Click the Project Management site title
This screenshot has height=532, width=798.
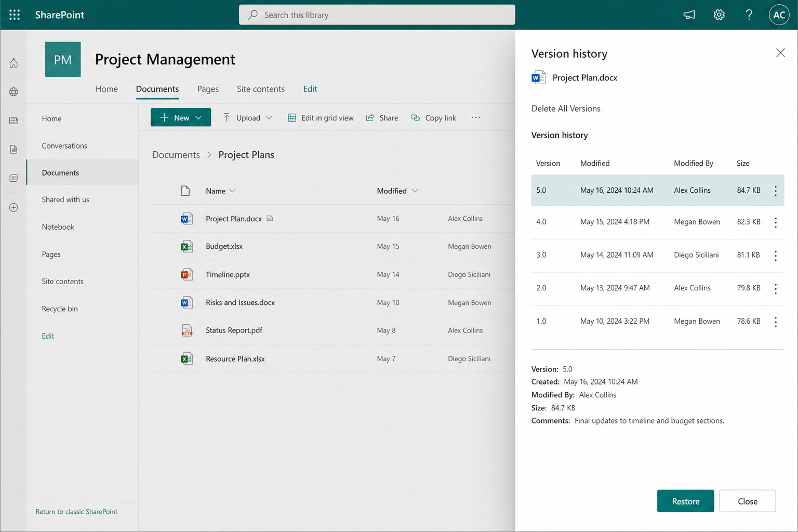(165, 59)
